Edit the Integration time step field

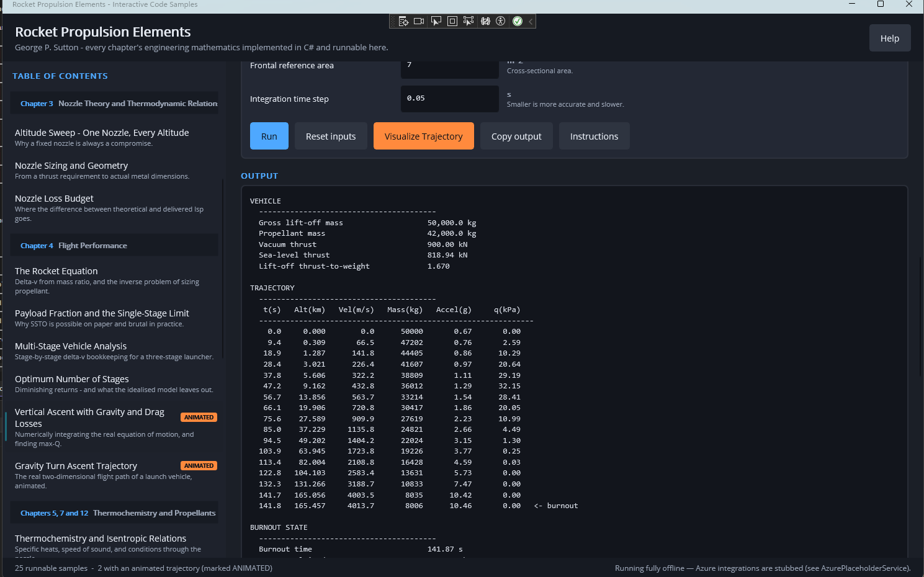coord(450,99)
